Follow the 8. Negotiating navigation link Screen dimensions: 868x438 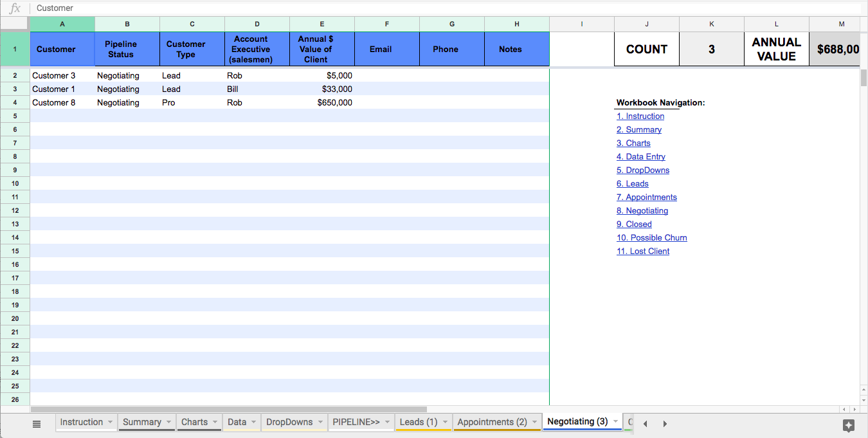pos(642,211)
